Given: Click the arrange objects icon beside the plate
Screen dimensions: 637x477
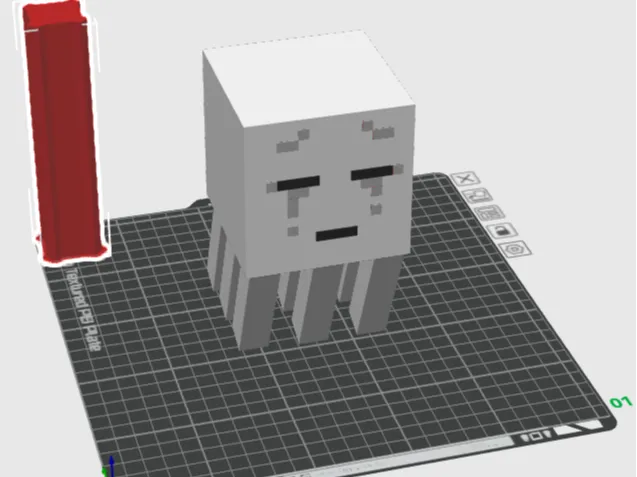Looking at the screenshot, I should 490,213.
